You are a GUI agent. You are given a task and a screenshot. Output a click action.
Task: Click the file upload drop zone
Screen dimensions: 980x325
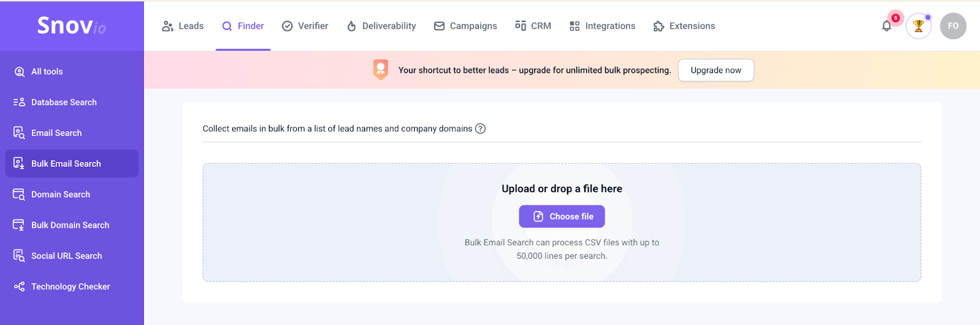pos(562,223)
